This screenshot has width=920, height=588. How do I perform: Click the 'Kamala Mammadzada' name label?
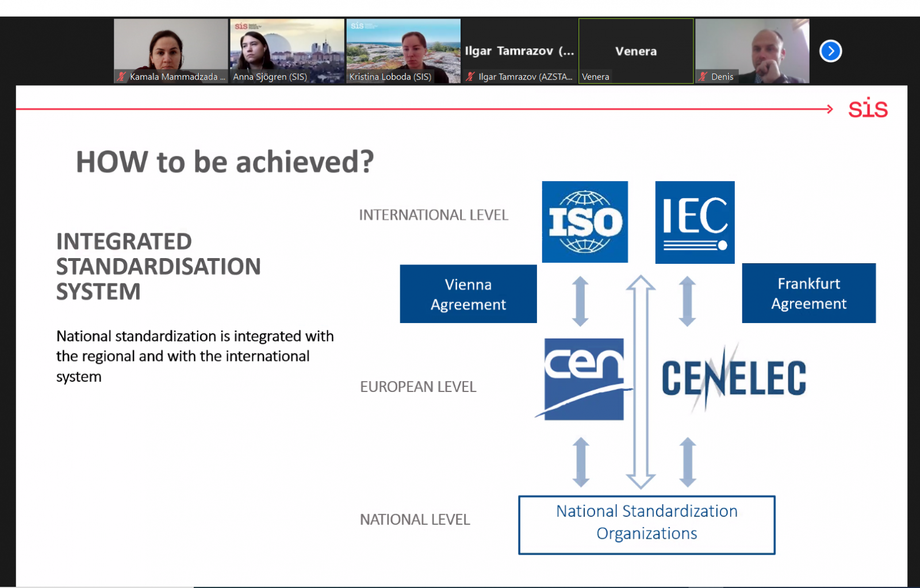(177, 76)
